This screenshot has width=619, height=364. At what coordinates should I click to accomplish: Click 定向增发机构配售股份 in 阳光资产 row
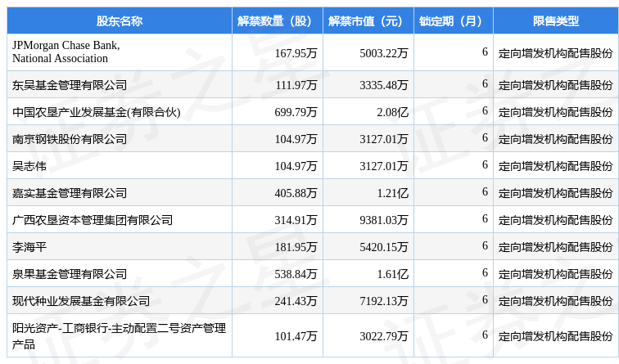tap(556, 336)
